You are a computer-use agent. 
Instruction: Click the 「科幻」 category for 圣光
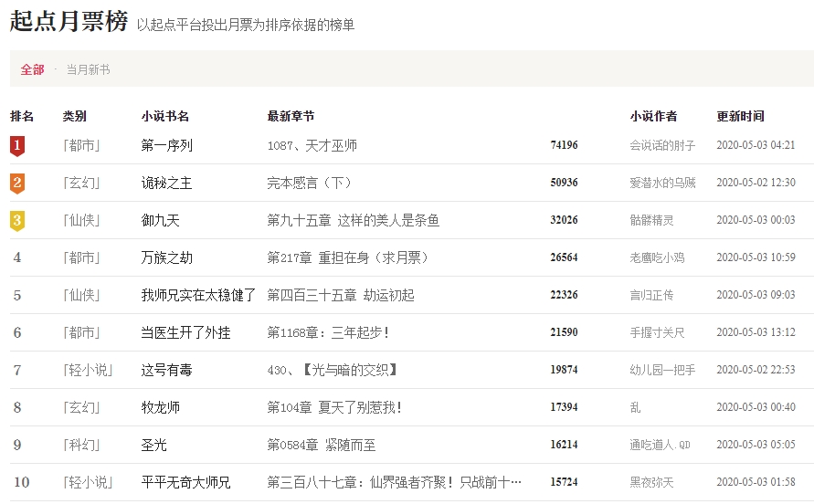pyautogui.click(x=81, y=445)
